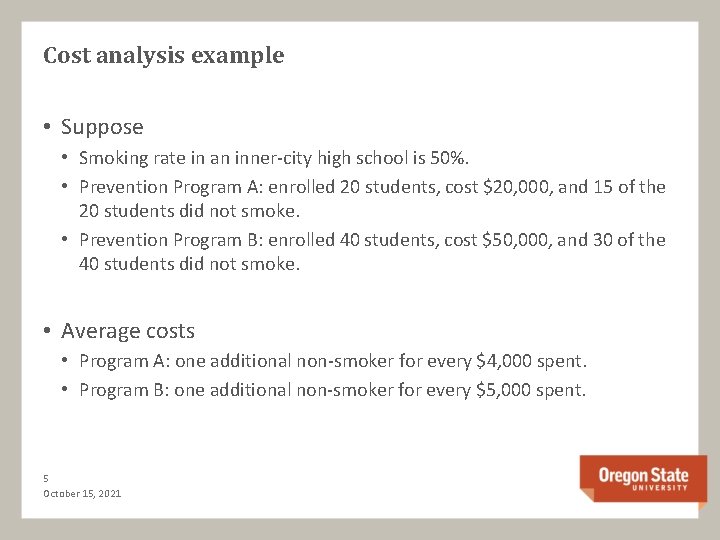Click the word 'UNIVERSITY' in the logo
This screenshot has height=540, width=720.
(660, 488)
